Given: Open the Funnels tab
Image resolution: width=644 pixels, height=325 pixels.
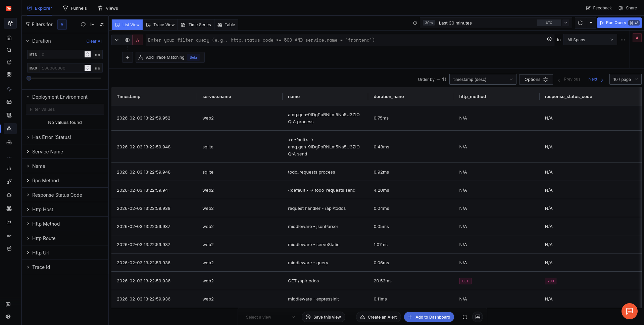Looking at the screenshot, I should [75, 8].
